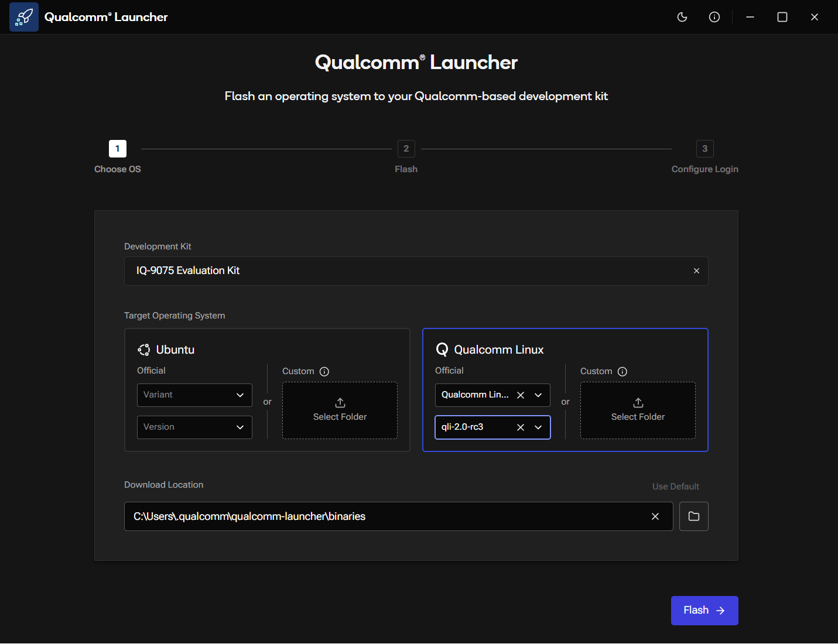Clear the IQ-9075 Evaluation Kit selection
Screen dimensions: 838x644
click(696, 271)
